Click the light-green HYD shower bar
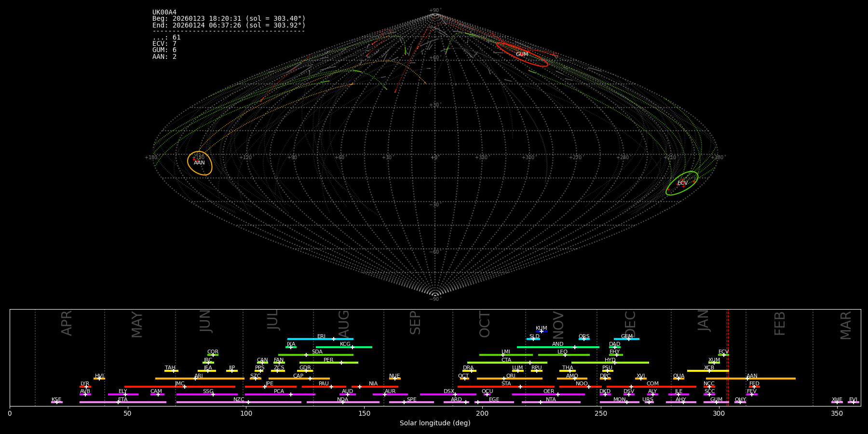This screenshot has height=434, width=868. (x=610, y=363)
